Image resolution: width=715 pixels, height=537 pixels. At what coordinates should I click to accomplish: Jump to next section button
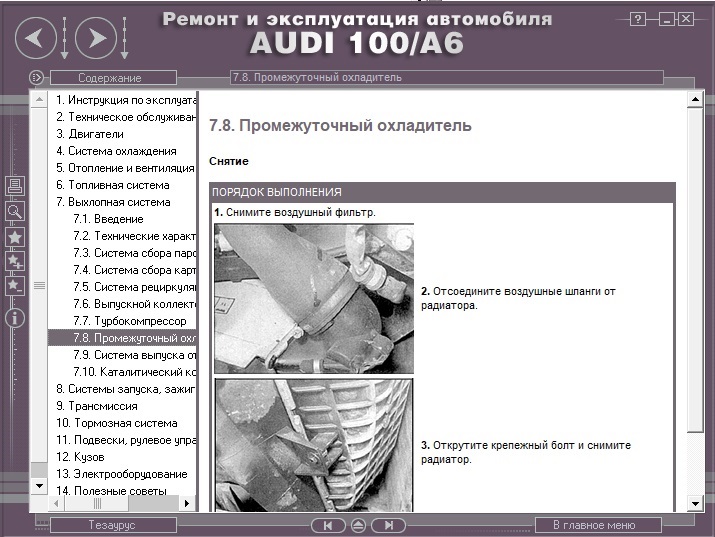389,526
